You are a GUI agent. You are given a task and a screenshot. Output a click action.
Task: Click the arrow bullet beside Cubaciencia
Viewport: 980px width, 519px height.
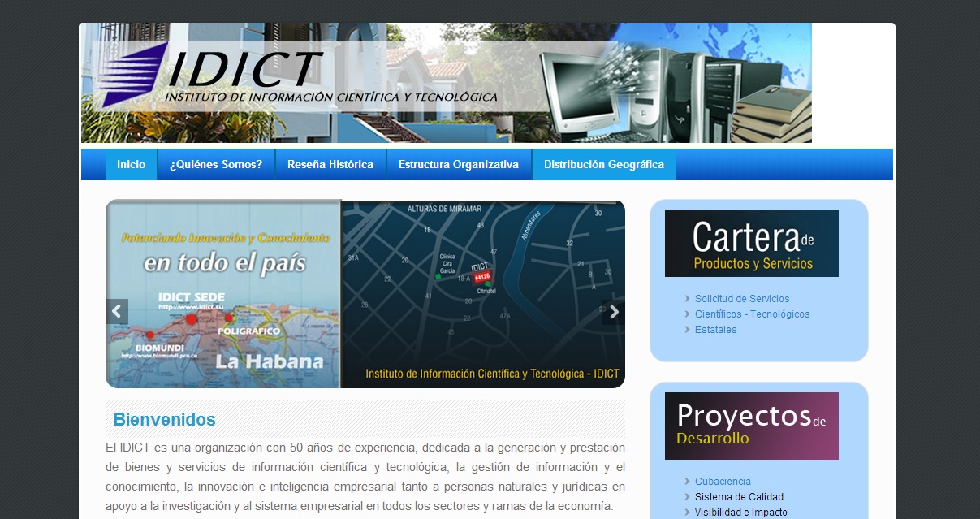point(688,482)
